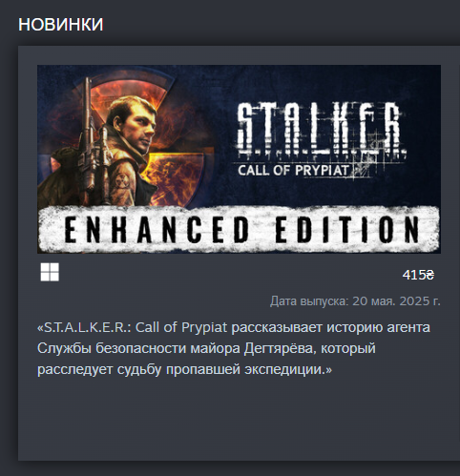Screen dimensions: 460x476
Task: Click the word 'Дегтярёва' in the description
Action: click(x=281, y=348)
